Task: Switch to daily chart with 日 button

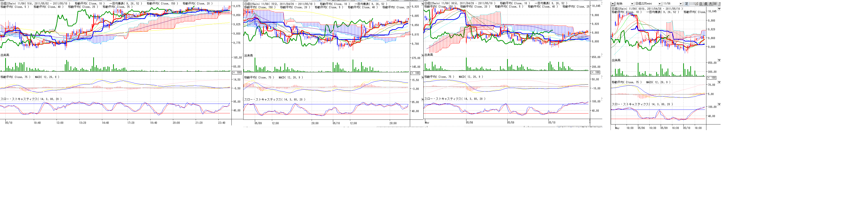Action: (x=700, y=4)
